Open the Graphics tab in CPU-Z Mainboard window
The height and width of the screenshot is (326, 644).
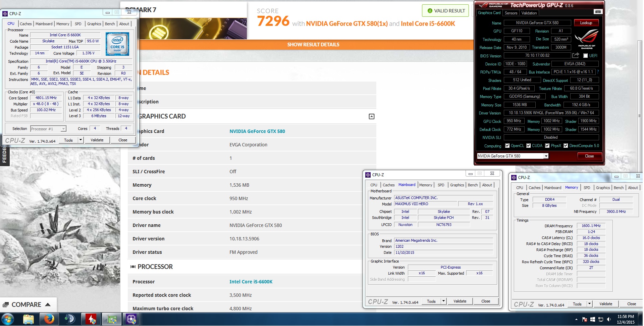tap(457, 185)
